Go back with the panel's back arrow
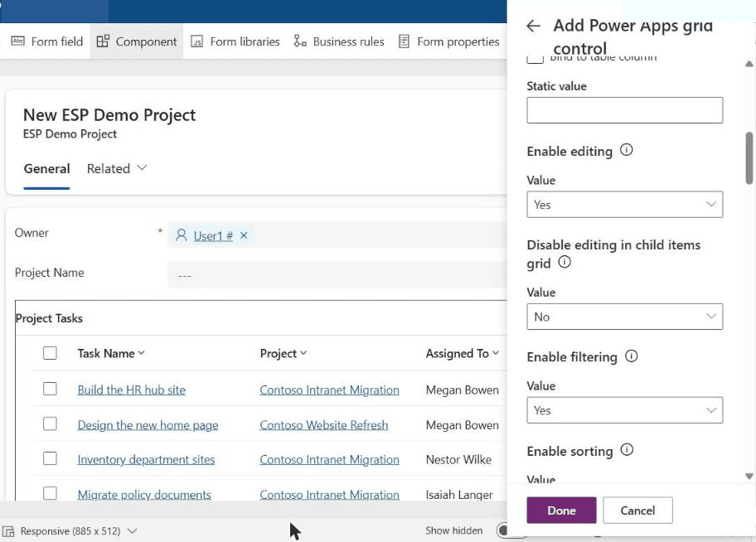756x542 pixels. (533, 26)
